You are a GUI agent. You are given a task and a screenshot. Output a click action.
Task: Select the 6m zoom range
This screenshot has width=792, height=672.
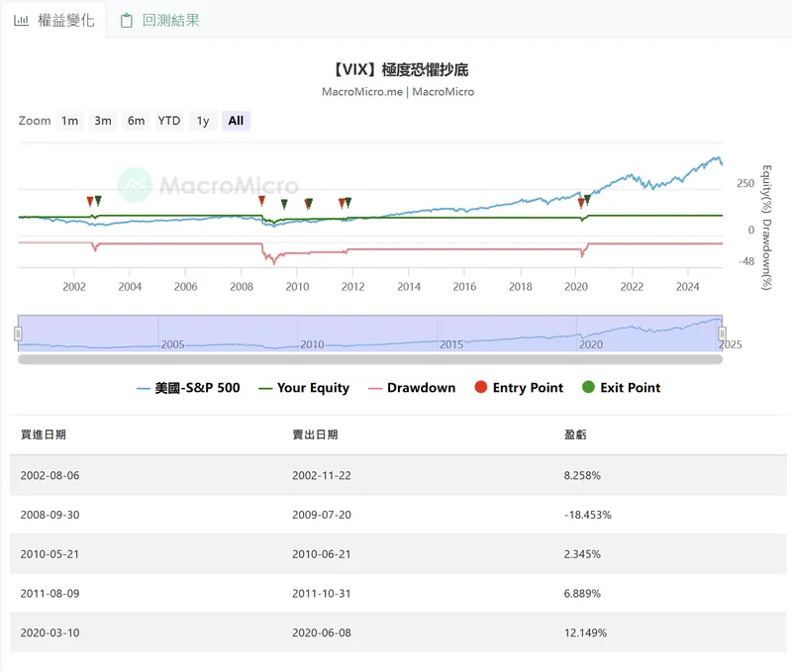(x=136, y=121)
